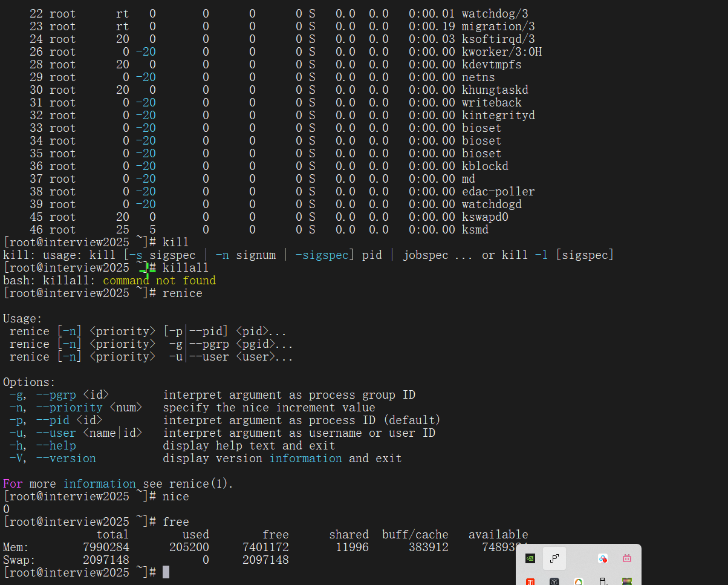Click the kswapd0 process name
Viewport: 728px width, 585px height.
point(485,217)
